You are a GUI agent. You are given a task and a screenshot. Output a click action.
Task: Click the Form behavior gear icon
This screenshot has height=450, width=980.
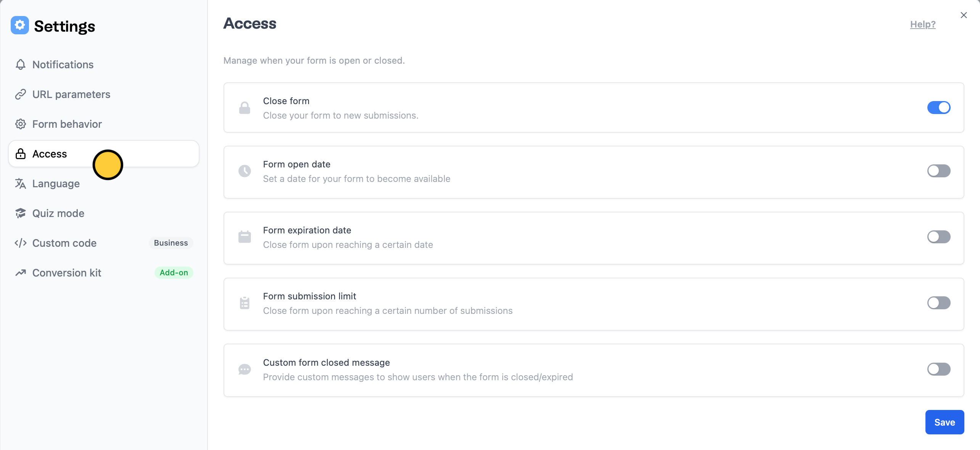pyautogui.click(x=21, y=124)
